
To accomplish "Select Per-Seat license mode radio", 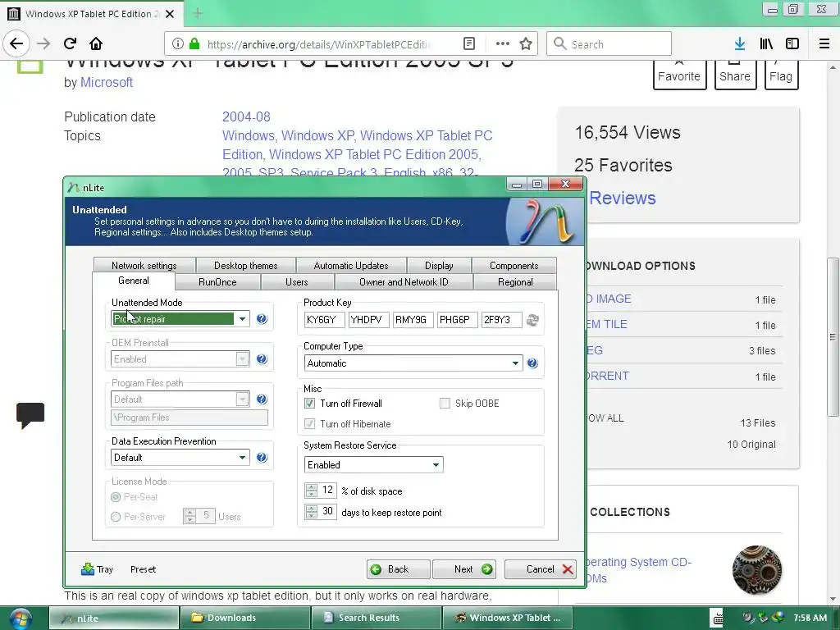I will (x=115, y=497).
